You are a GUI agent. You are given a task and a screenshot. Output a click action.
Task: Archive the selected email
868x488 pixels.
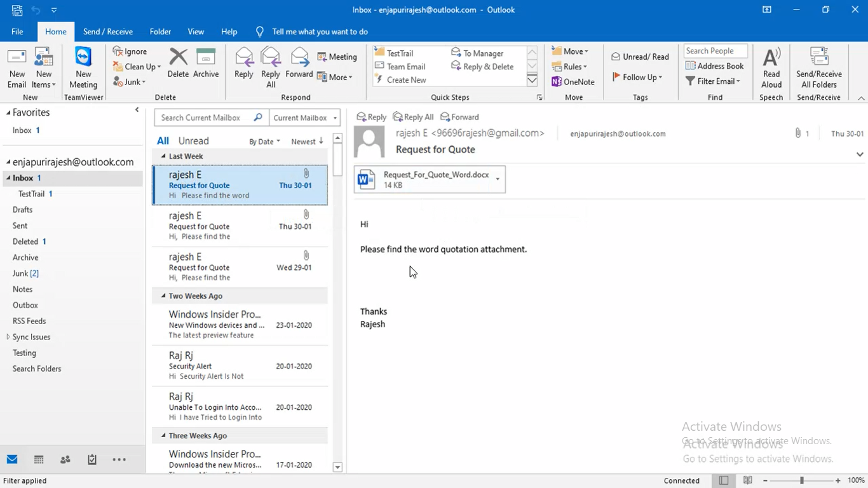pyautogui.click(x=206, y=64)
